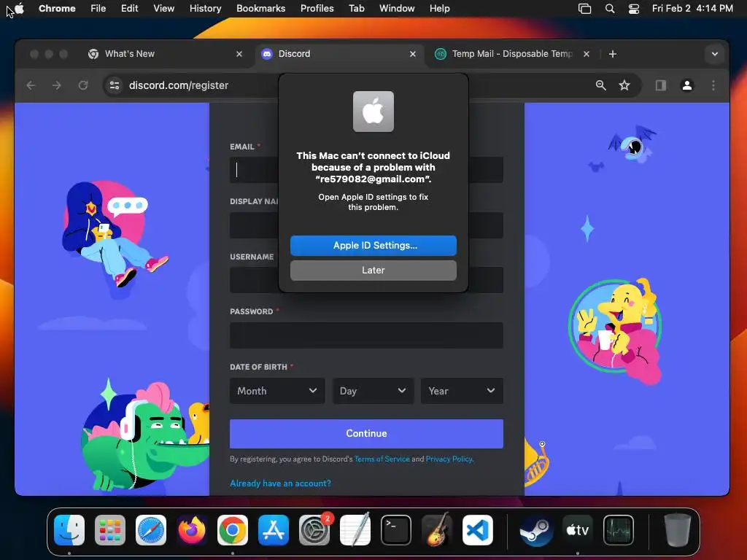Click the zoom magnifier in the address bar
747x560 pixels.
click(601, 85)
